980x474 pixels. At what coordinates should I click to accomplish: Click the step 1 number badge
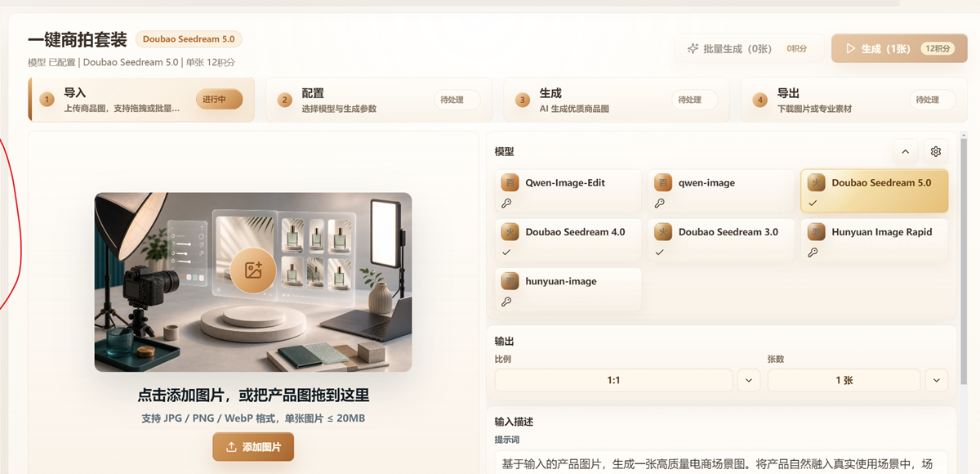pyautogui.click(x=47, y=100)
